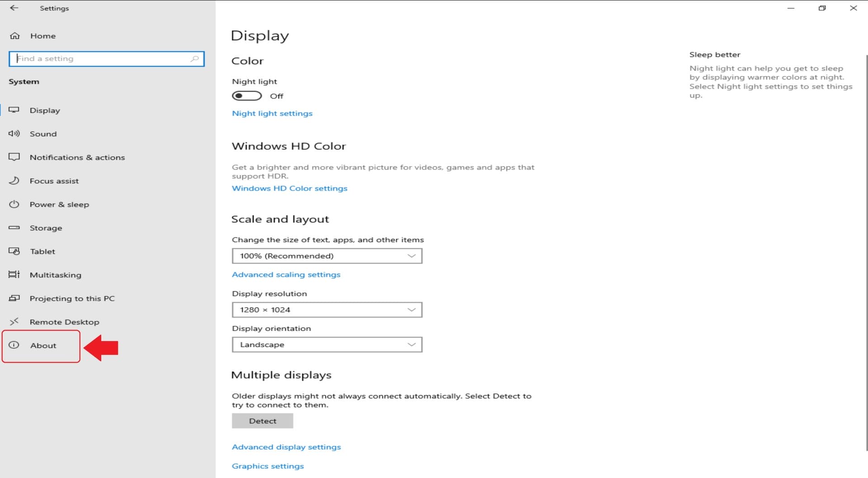Screen dimensions: 868x478
Task: Toggle the Night light switch
Action: click(x=247, y=96)
